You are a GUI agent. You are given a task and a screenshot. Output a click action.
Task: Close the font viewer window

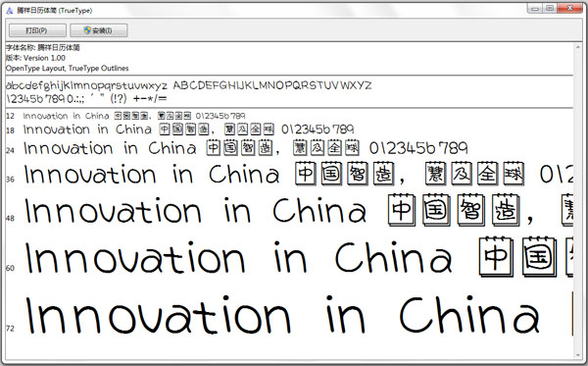click(x=569, y=8)
